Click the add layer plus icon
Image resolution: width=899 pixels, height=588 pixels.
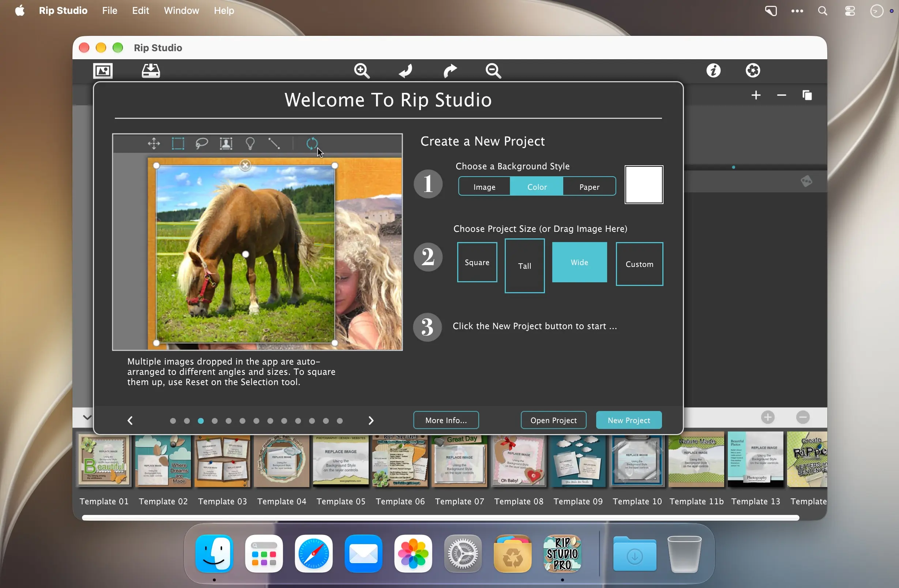(x=756, y=95)
